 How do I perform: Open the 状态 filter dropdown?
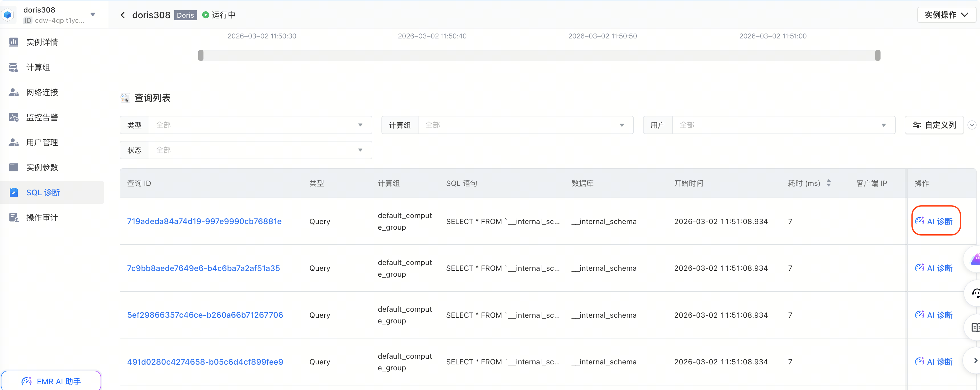coord(260,150)
